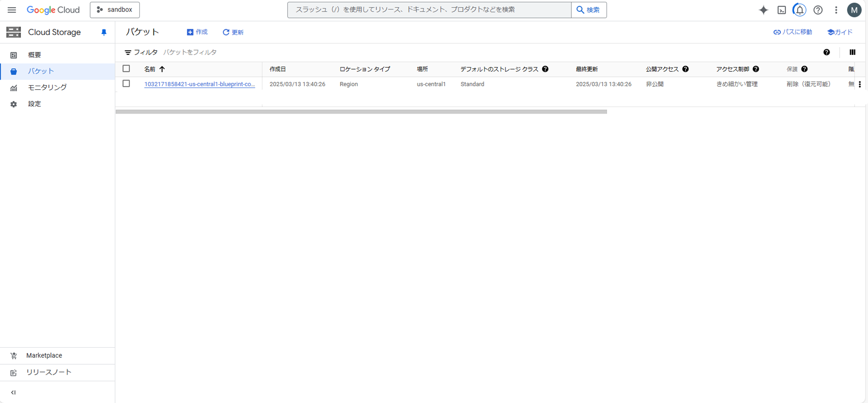
Task: Click the Region cell in bucket row
Action: pos(349,84)
